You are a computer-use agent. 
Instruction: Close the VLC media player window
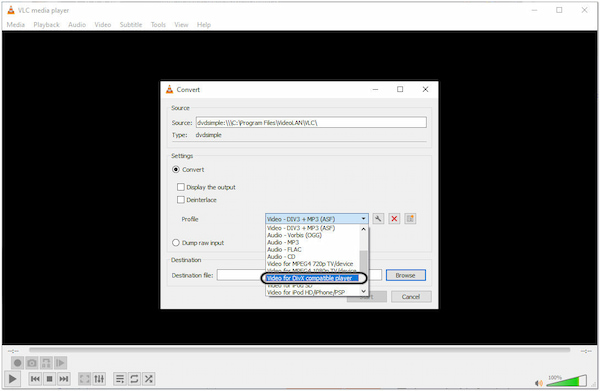584,10
